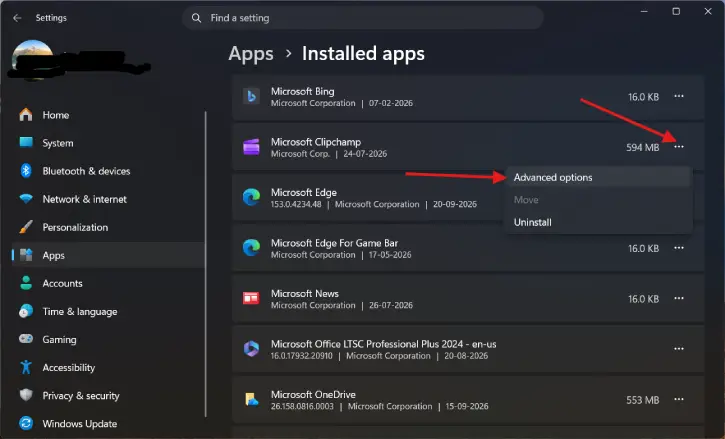Screen dimensions: 725x439
Task: Click the Time & language globe icon
Action: coord(26,311)
